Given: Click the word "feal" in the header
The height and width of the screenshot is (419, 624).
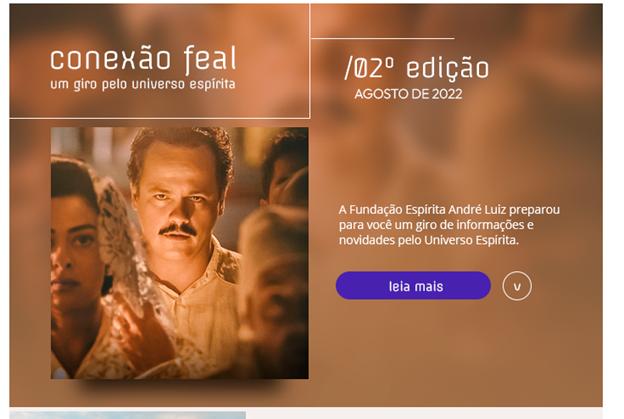Looking at the screenshot, I should point(211,59).
